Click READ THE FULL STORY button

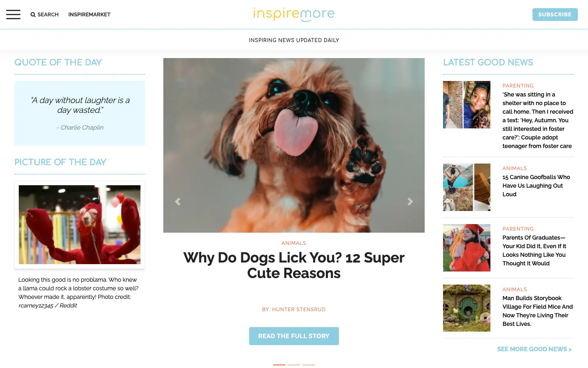tap(294, 336)
